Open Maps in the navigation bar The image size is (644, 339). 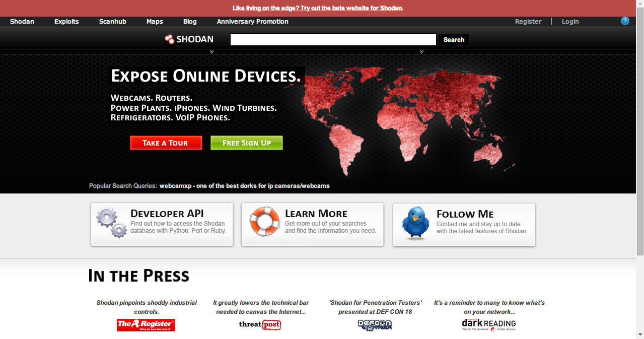tap(155, 22)
